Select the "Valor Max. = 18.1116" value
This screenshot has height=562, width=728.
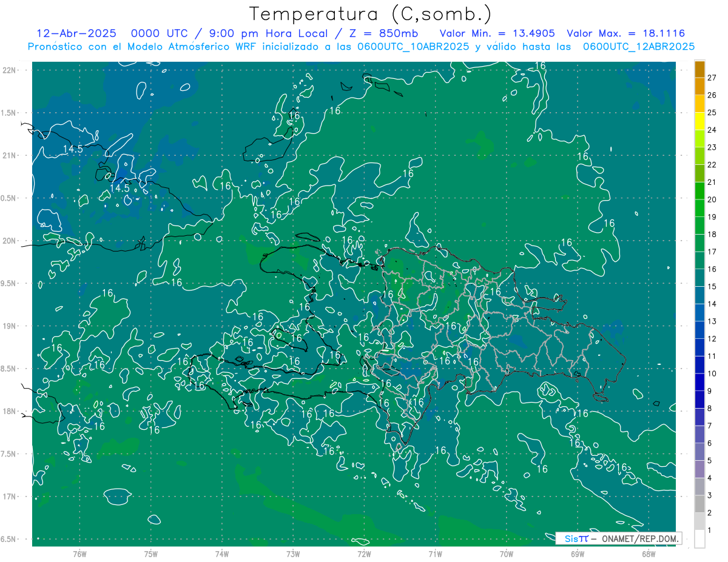[x=625, y=33]
